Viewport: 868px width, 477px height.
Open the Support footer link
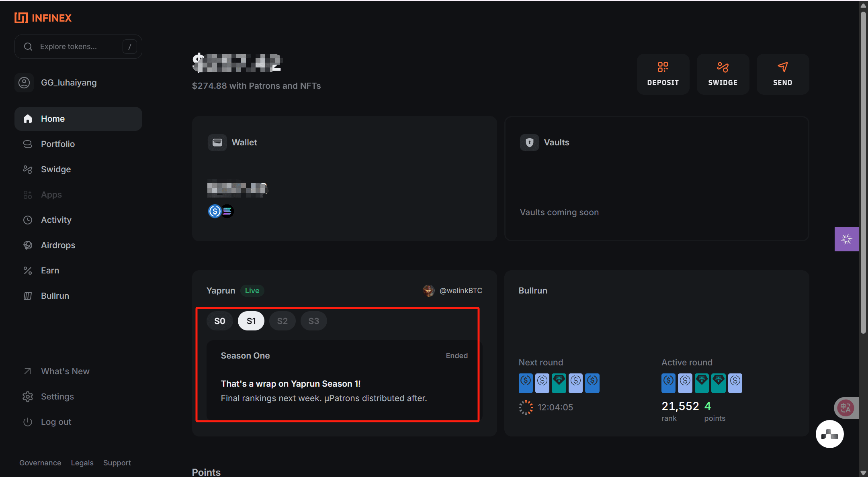[117, 463]
